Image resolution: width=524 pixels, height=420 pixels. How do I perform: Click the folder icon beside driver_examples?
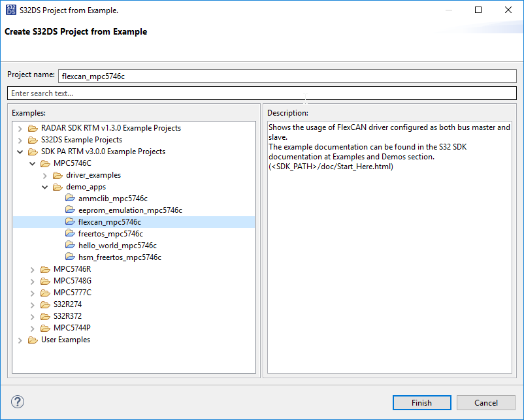click(x=57, y=175)
